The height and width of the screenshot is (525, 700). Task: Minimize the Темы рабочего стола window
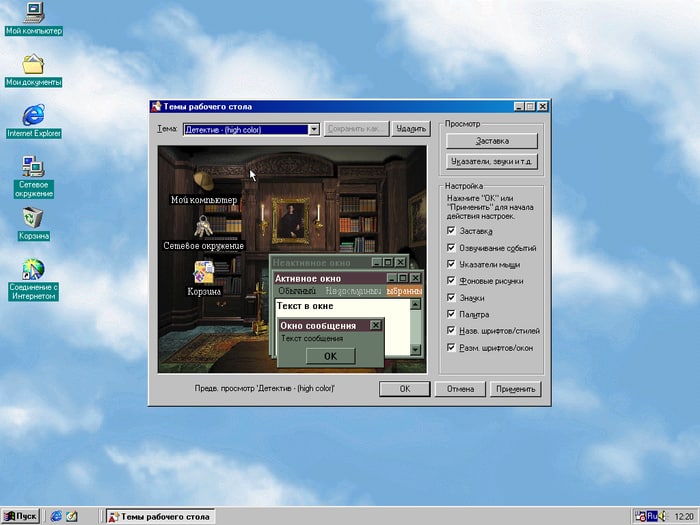pyautogui.click(x=519, y=106)
